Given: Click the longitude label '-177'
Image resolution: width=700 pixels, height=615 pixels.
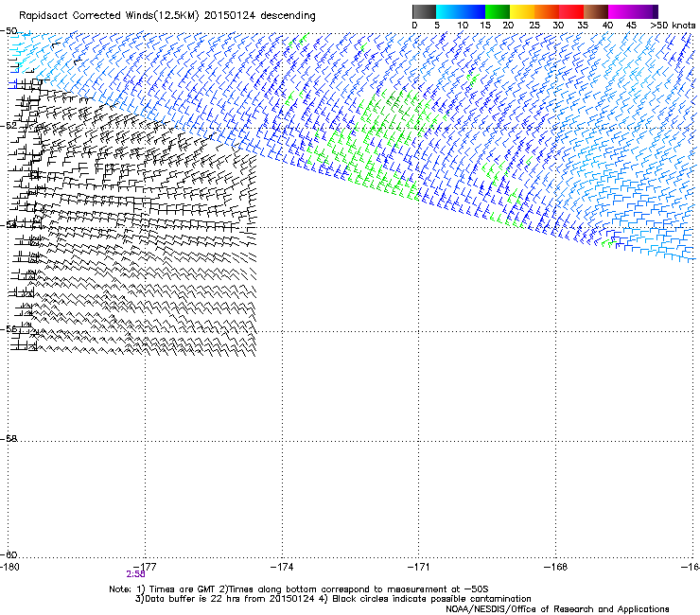Looking at the screenshot, I should 146,567.
